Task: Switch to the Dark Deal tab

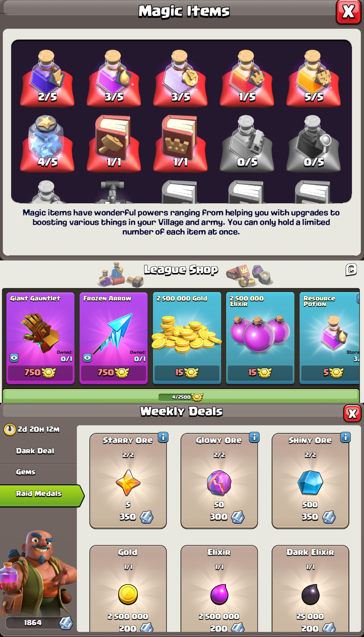Action: tap(35, 451)
